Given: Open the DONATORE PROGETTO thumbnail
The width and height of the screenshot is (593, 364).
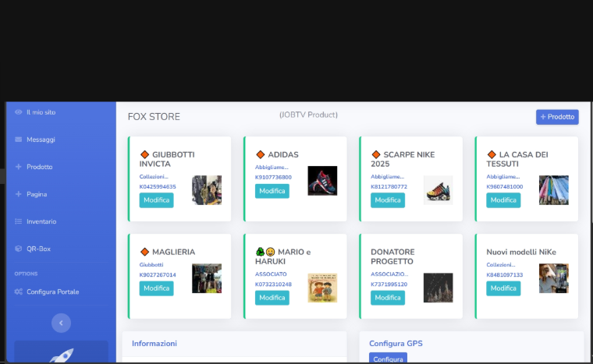Looking at the screenshot, I should click(438, 288).
